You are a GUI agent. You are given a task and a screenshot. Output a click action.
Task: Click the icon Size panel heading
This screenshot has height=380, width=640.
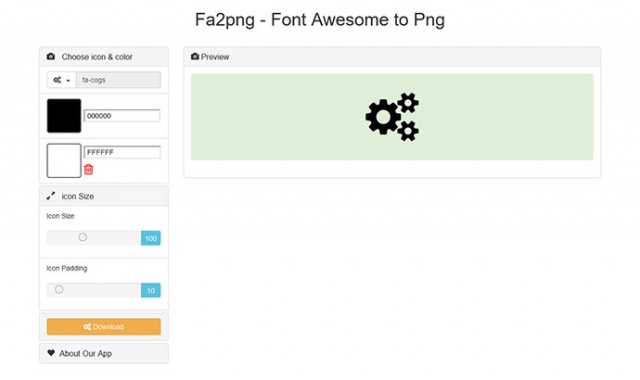pyautogui.click(x=104, y=196)
